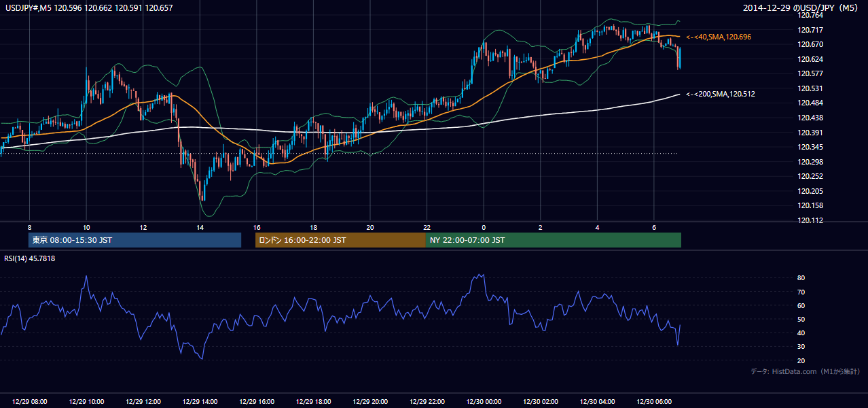Viewport: 868px width, 408px height.
Task: Click the 12/29 18:00 time label
Action: [x=314, y=402]
